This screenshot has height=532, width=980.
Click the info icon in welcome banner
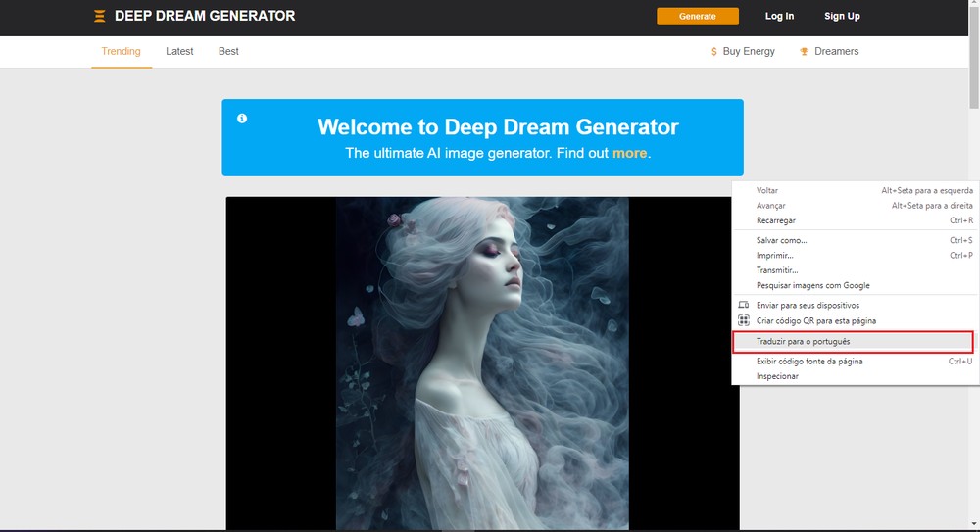[x=242, y=119]
